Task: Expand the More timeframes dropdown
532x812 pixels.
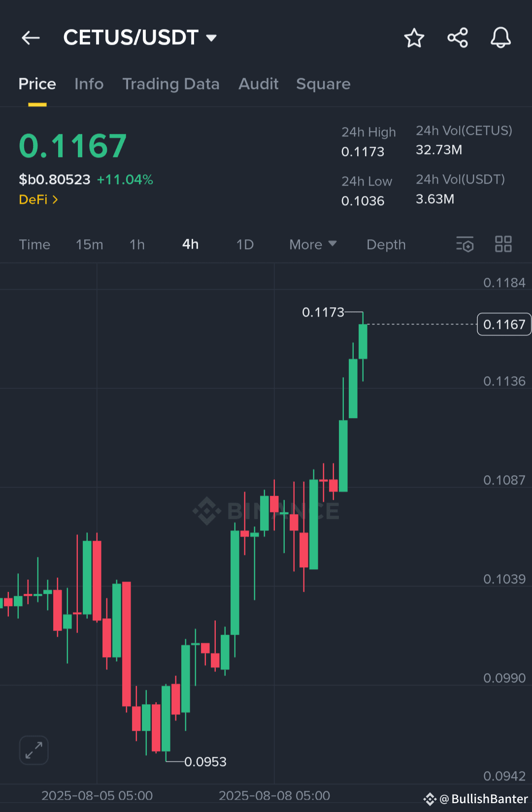Action: click(312, 244)
